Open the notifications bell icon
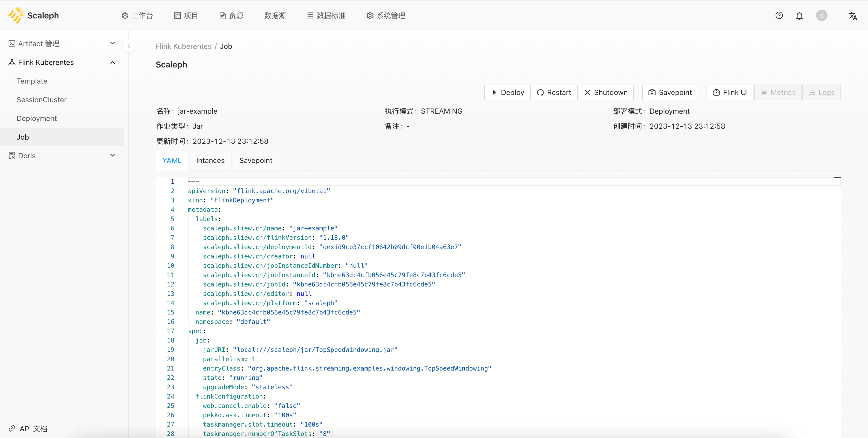This screenshot has height=438, width=868. pyautogui.click(x=799, y=16)
